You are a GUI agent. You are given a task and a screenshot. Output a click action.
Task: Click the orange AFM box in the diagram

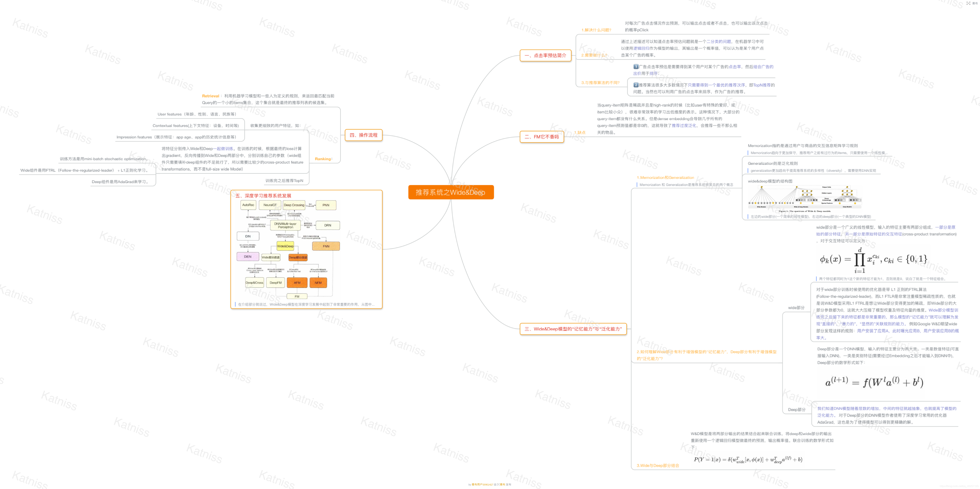point(297,283)
